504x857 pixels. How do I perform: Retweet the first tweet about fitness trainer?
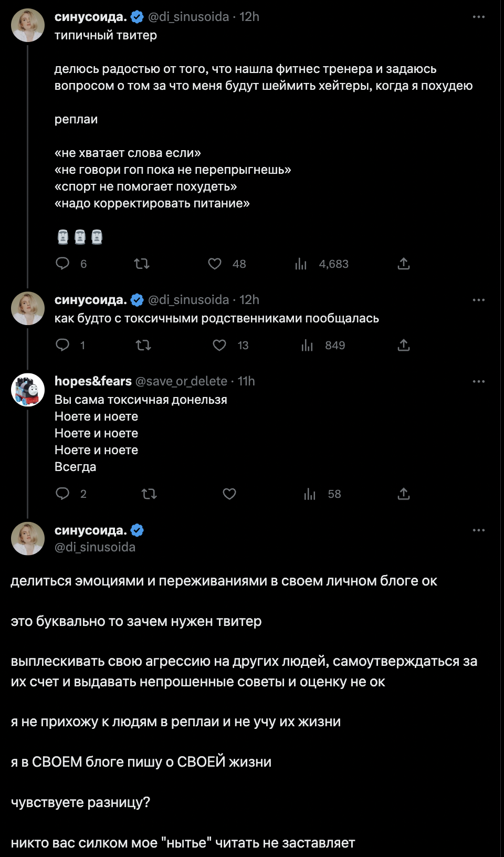coord(142,263)
